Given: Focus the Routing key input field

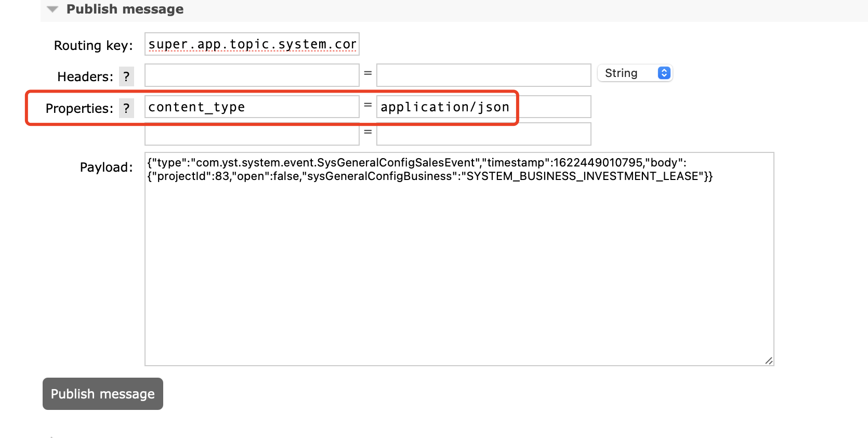Looking at the screenshot, I should 252,44.
